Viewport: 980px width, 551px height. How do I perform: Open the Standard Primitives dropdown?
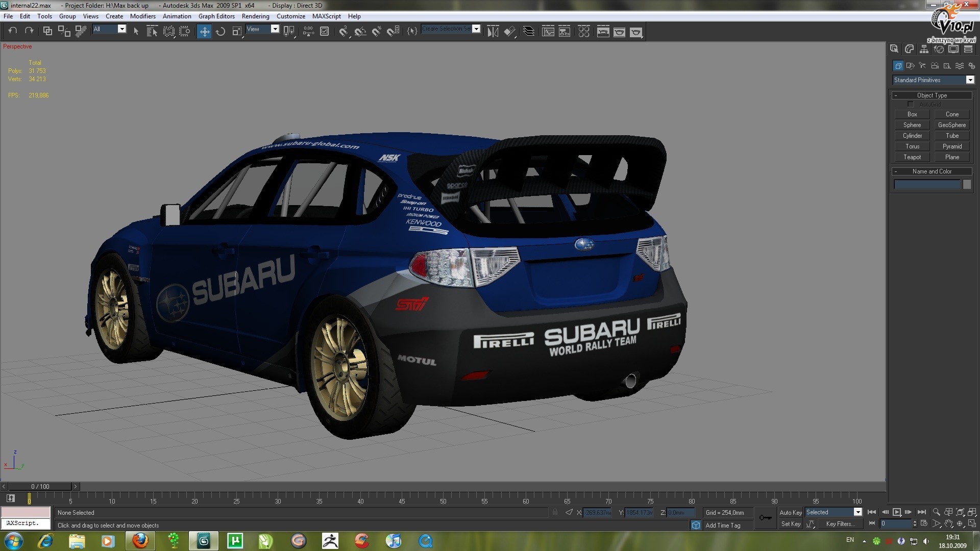[970, 80]
